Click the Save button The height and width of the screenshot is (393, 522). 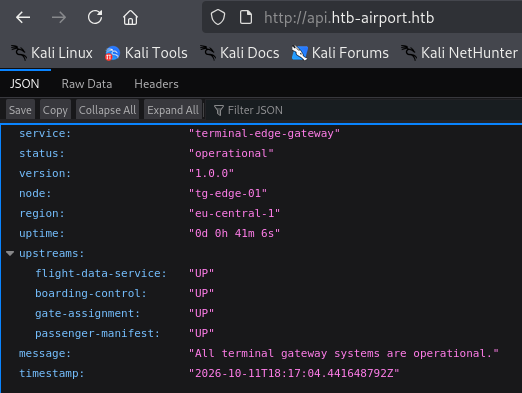(x=20, y=110)
